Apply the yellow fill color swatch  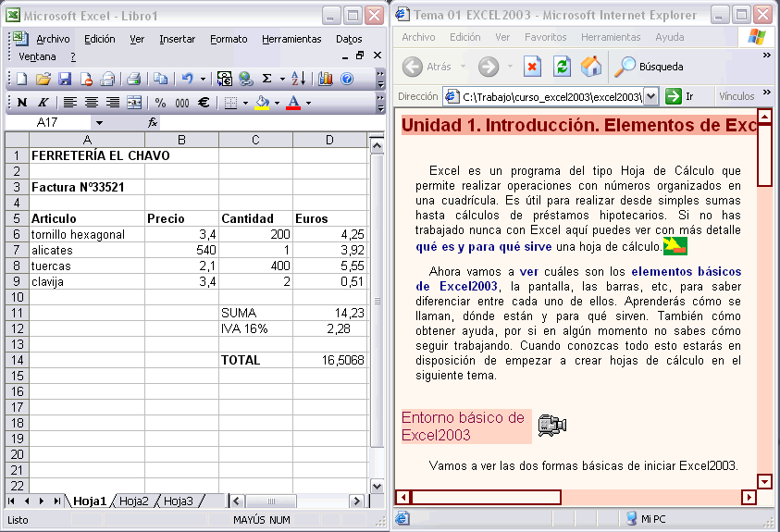263,103
